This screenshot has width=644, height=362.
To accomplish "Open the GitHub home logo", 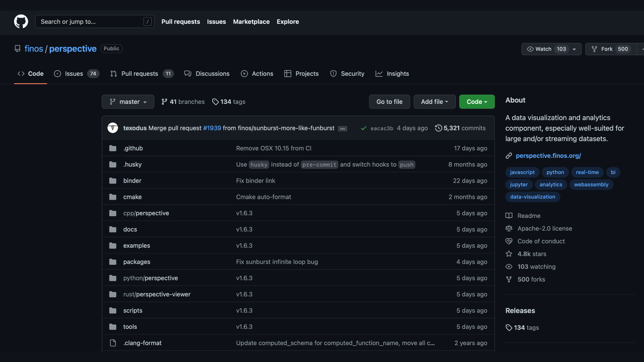I will [21, 21].
